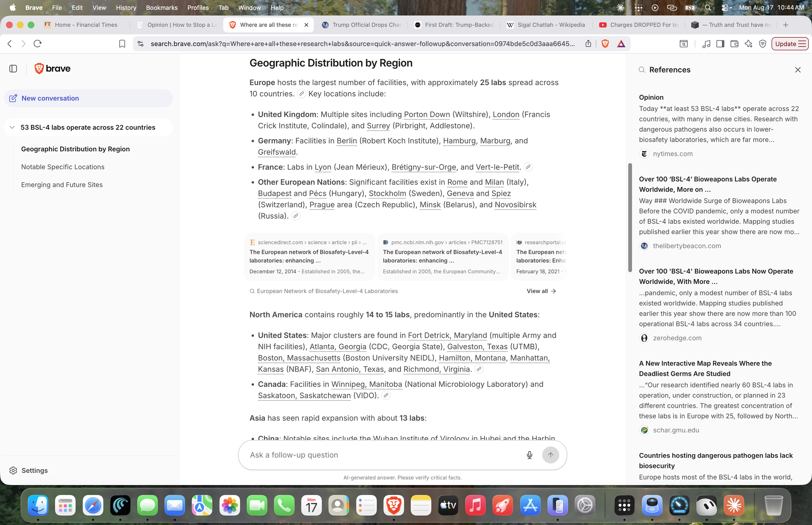Viewport: 812px width, 525px height.
Task: Click the Update button
Action: pyautogui.click(x=790, y=44)
